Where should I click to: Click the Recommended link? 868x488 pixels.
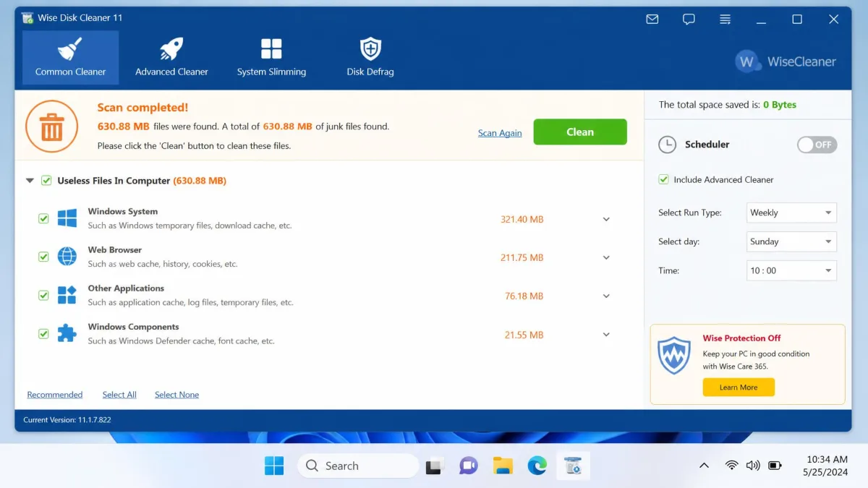(x=55, y=395)
